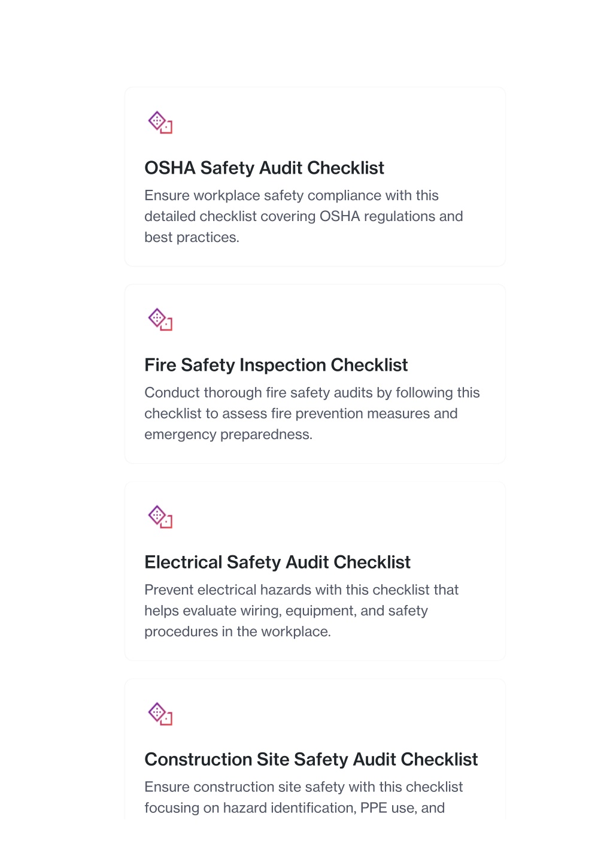Viewport: 613px width, 868px height.
Task: Select the OSHA card description text
Action: coord(304,216)
